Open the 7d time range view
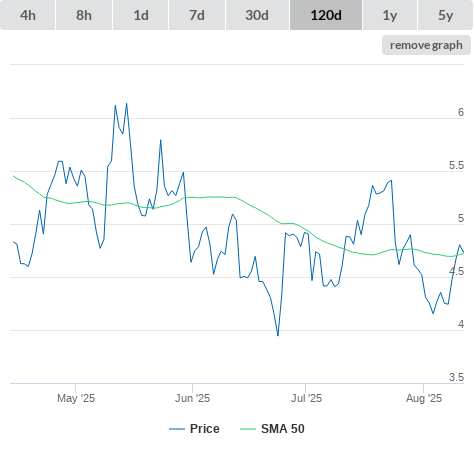Viewport: 474px width, 455px height. click(x=197, y=15)
